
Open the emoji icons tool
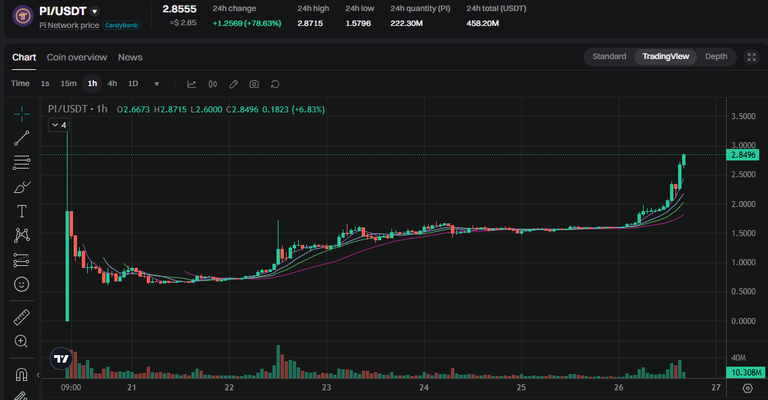pyautogui.click(x=22, y=284)
